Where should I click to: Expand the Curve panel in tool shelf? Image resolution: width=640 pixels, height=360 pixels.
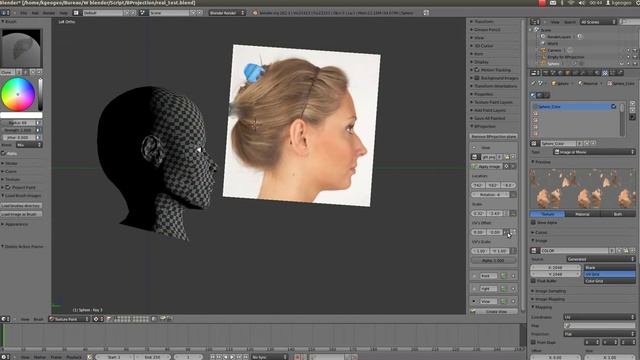click(x=11, y=171)
